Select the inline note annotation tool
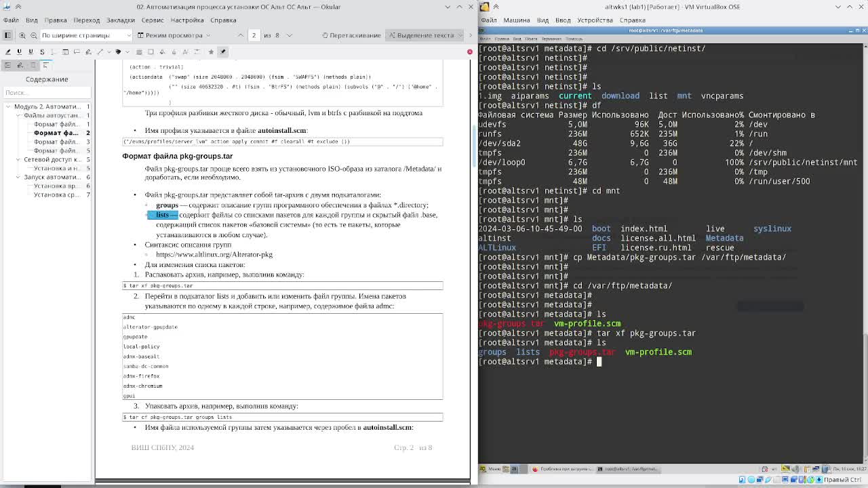 coord(65,52)
